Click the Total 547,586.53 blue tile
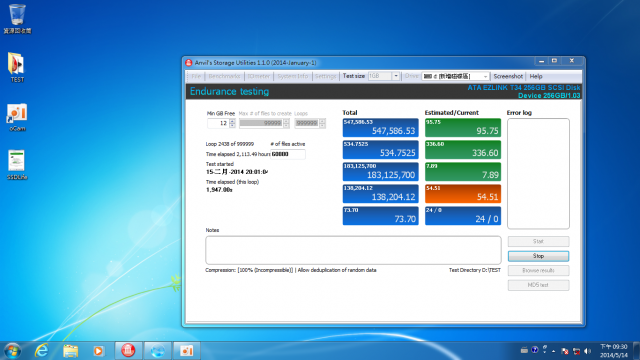This screenshot has width=640, height=360. tap(380, 128)
